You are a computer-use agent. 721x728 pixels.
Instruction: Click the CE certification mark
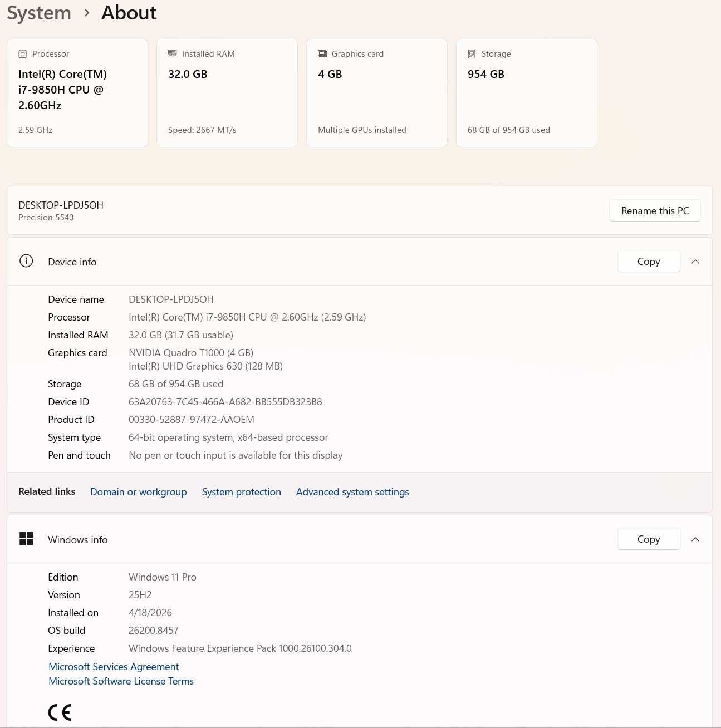click(x=60, y=712)
